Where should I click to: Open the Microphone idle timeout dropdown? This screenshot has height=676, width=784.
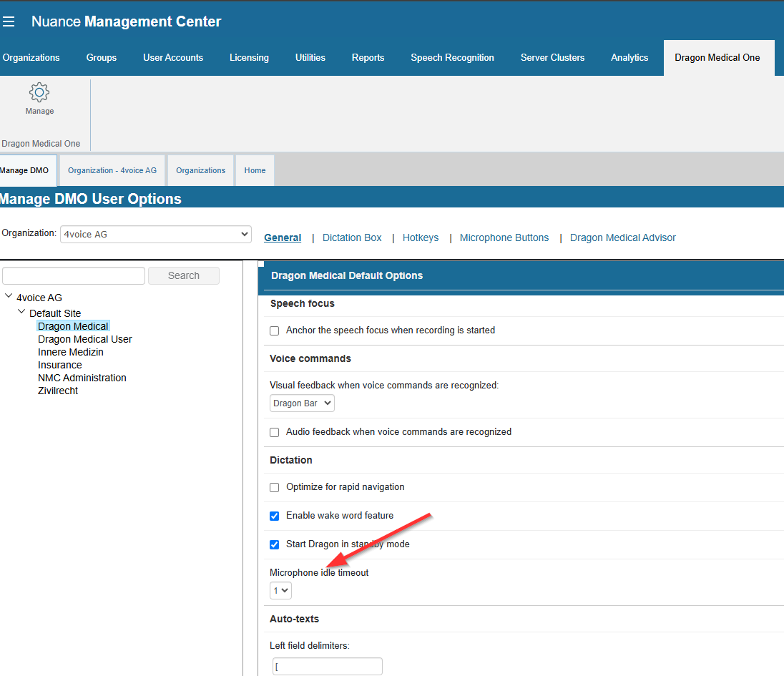[x=280, y=590]
